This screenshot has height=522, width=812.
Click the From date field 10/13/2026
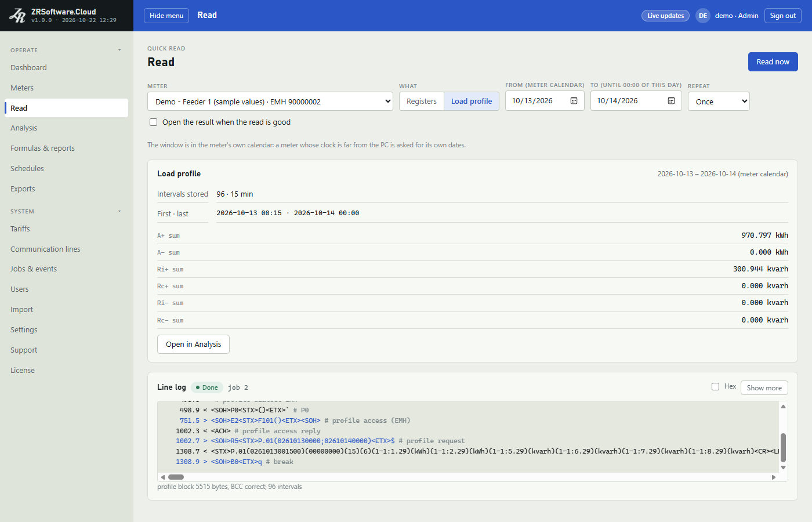(545, 101)
